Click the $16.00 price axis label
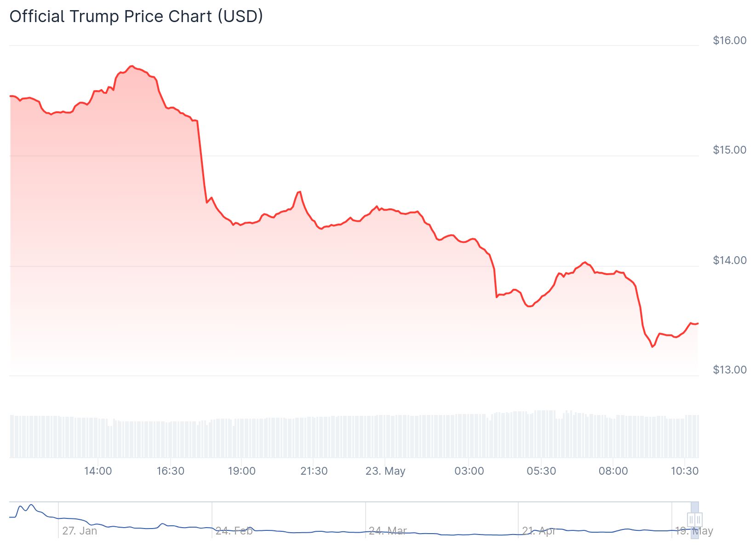Screen dimensions: 756x552 coord(729,40)
